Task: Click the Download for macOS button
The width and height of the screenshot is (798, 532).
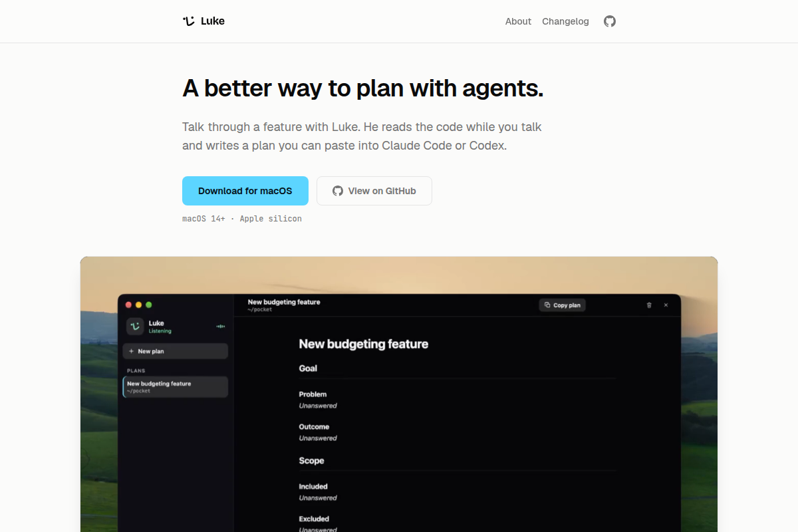Action: point(245,191)
